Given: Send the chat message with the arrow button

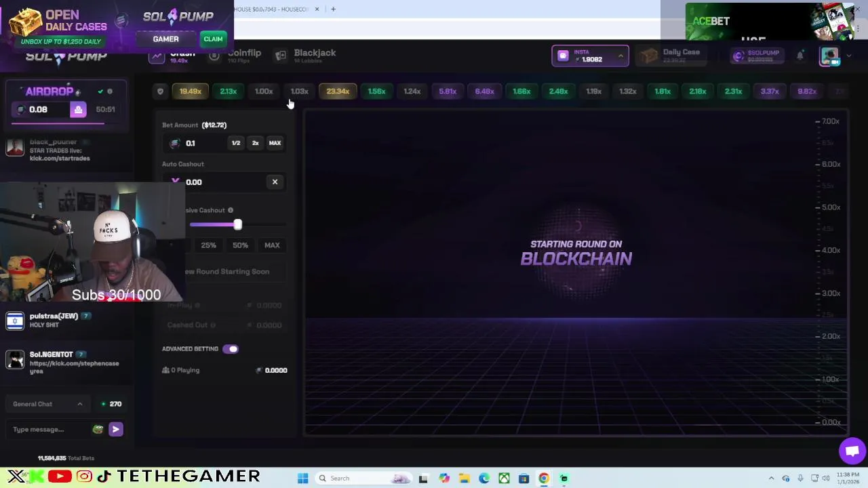Looking at the screenshot, I should [x=115, y=429].
